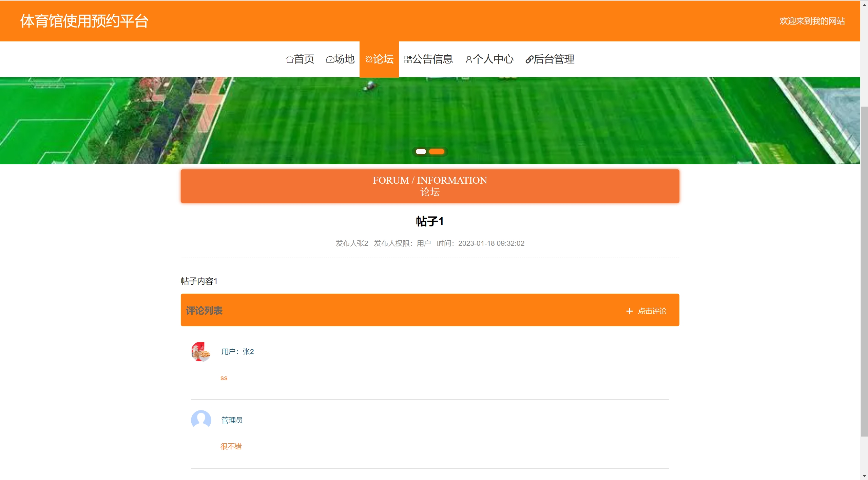Click the scrollbar down arrow
The width and height of the screenshot is (868, 480).
(864, 476)
